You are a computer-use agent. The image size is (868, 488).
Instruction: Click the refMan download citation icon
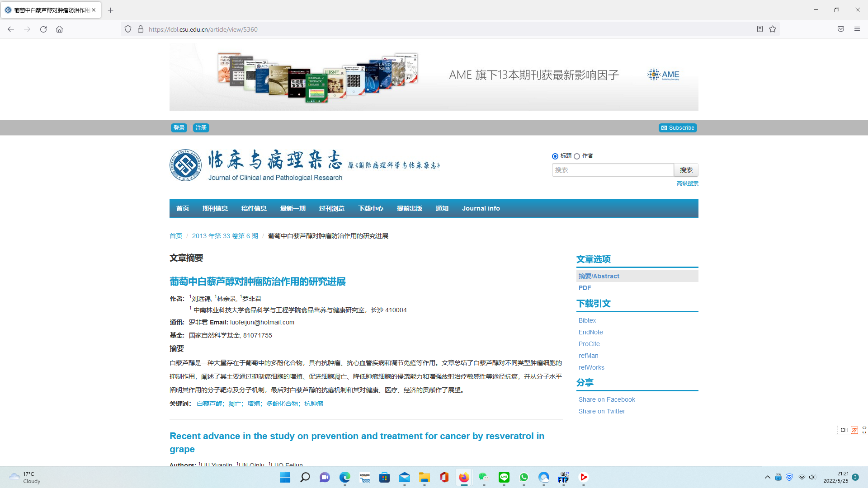point(589,355)
